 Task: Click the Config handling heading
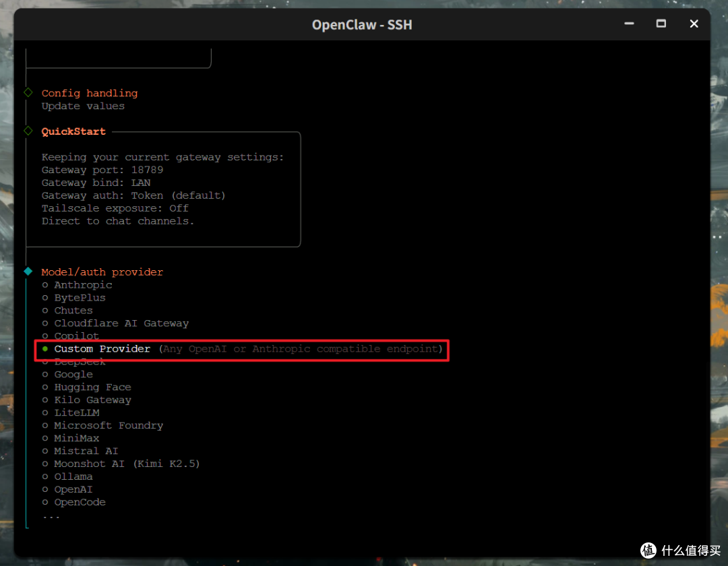coord(90,93)
